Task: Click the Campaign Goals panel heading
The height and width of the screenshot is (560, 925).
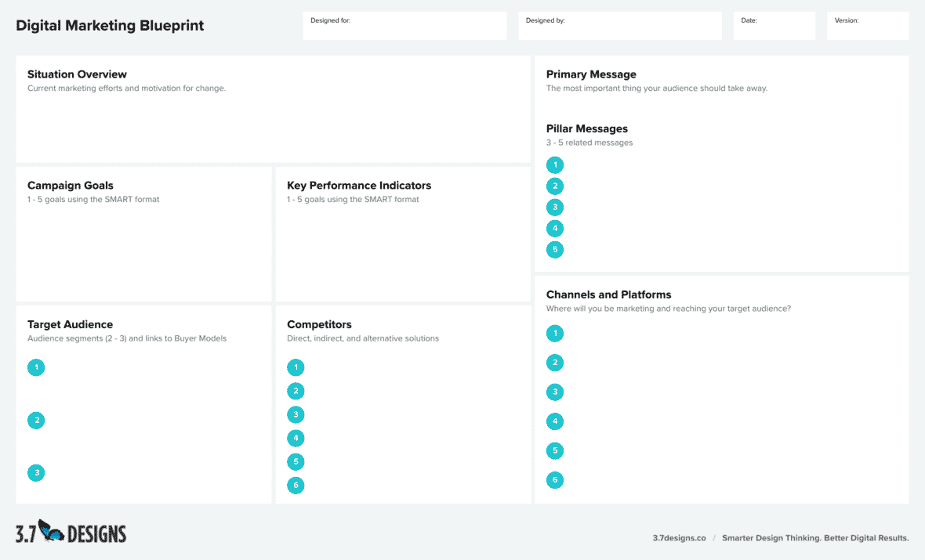Action: (x=71, y=186)
